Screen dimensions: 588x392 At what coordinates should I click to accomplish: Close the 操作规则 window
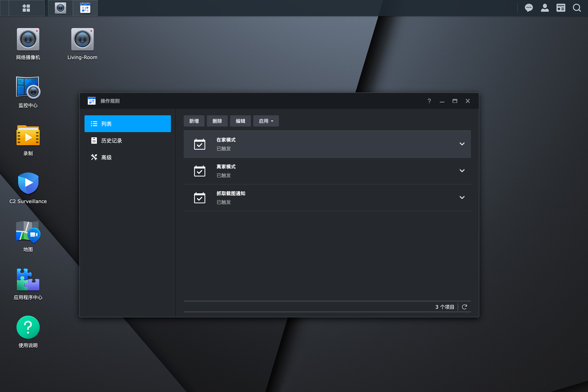pyautogui.click(x=468, y=101)
